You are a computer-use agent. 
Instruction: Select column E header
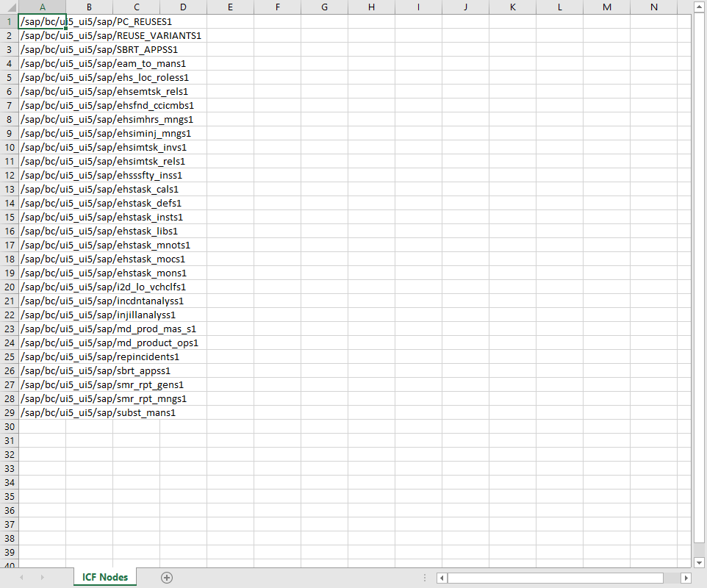(231, 7)
